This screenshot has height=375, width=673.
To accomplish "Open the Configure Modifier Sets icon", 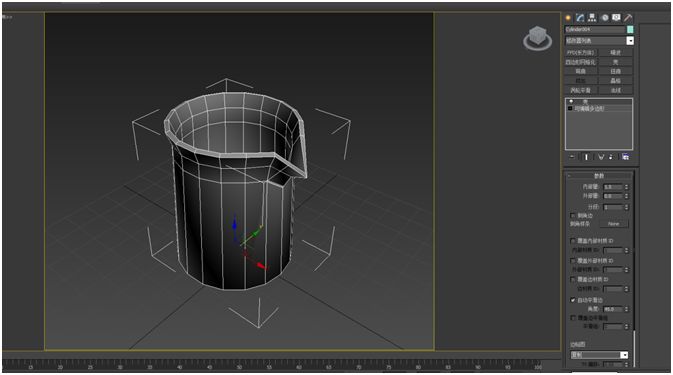I will (x=625, y=157).
